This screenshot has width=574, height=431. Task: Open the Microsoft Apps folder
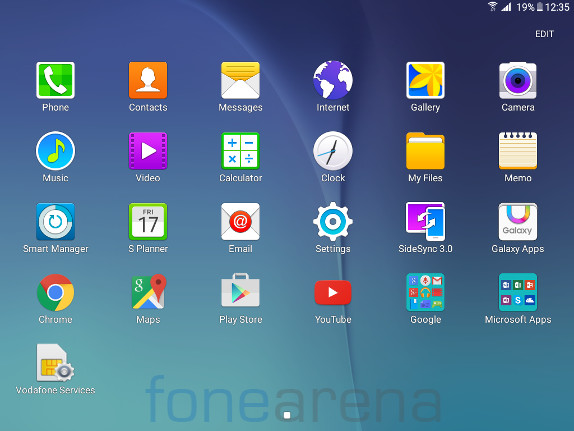518,292
